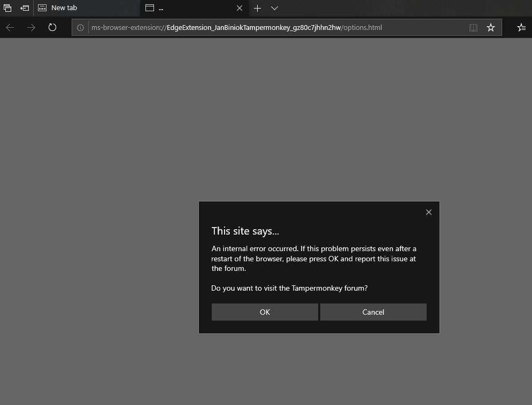Toggle reading view icon
This screenshot has width=532, height=405.
point(473,27)
